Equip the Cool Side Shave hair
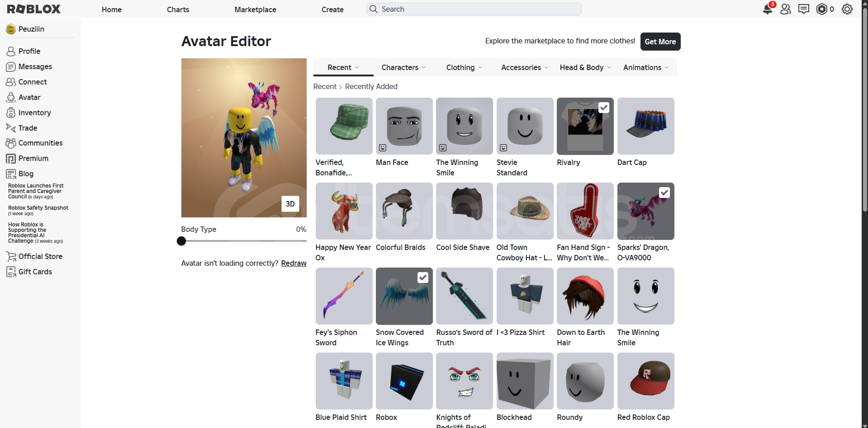Image resolution: width=868 pixels, height=428 pixels. pos(465,211)
